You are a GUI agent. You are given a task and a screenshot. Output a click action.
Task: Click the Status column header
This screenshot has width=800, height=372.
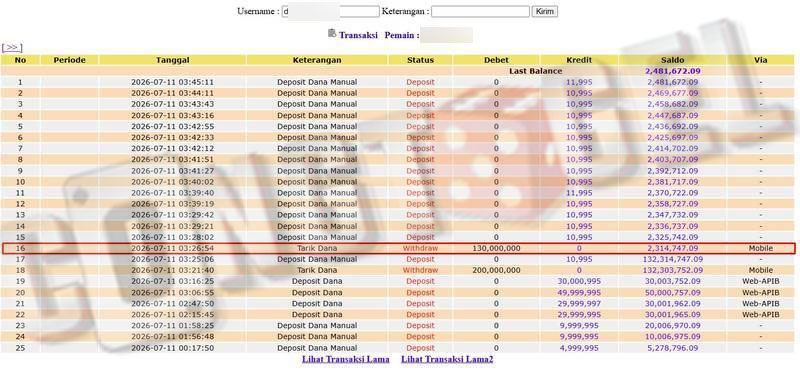420,60
